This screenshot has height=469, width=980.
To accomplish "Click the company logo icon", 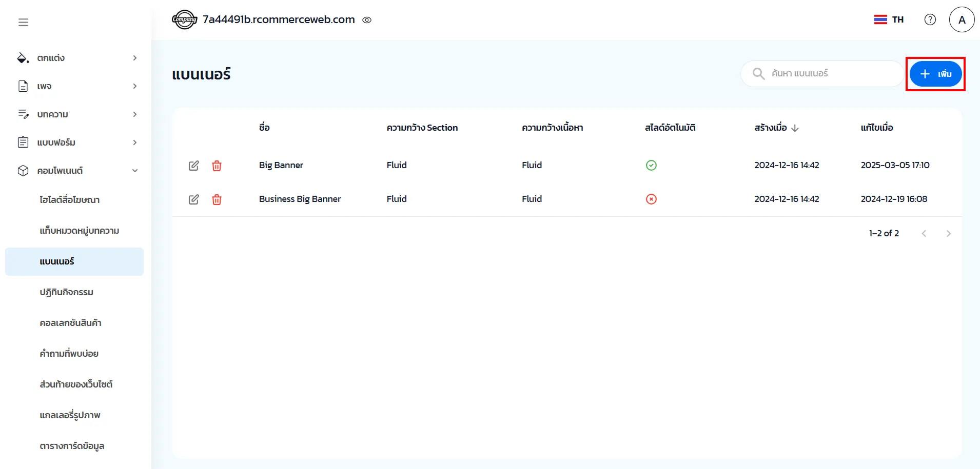I will click(x=185, y=19).
